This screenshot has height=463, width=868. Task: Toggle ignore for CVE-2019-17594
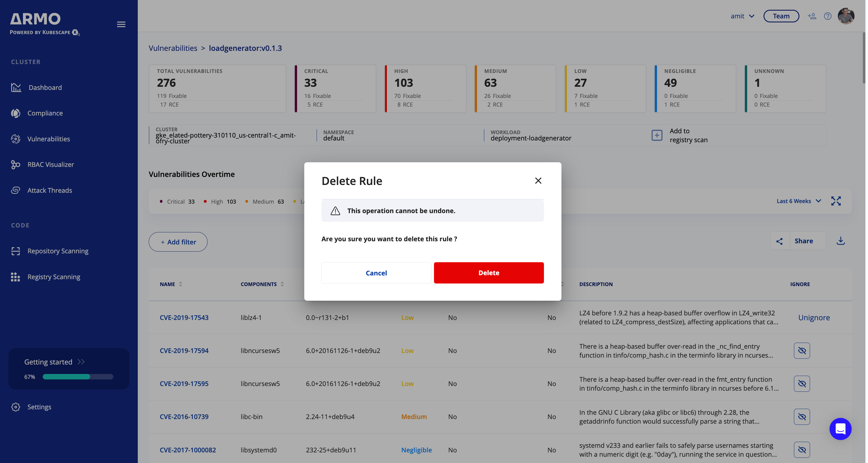pos(802,351)
